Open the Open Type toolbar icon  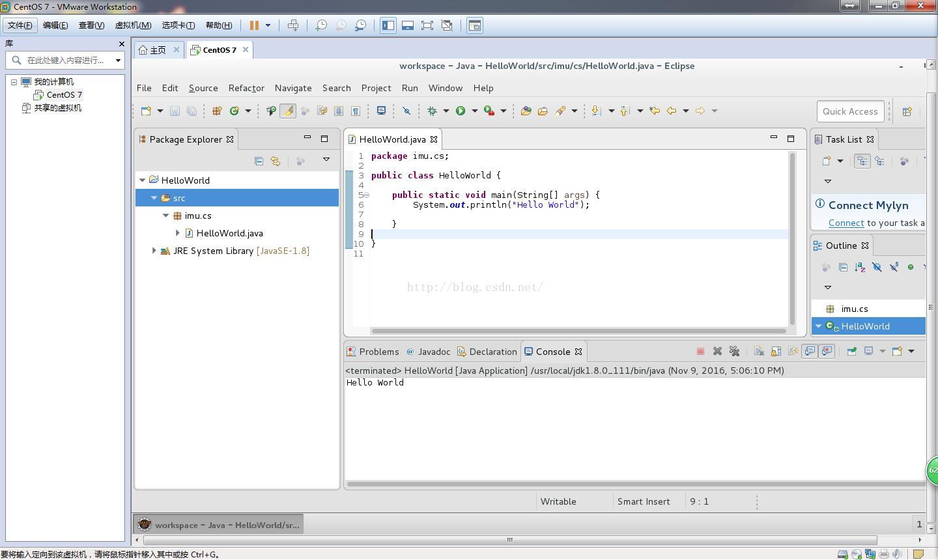pos(526,111)
